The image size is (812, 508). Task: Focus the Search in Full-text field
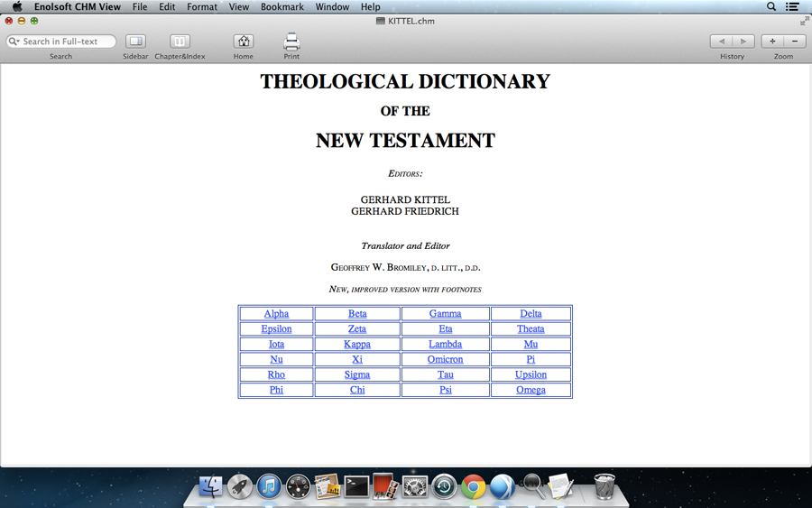61,42
